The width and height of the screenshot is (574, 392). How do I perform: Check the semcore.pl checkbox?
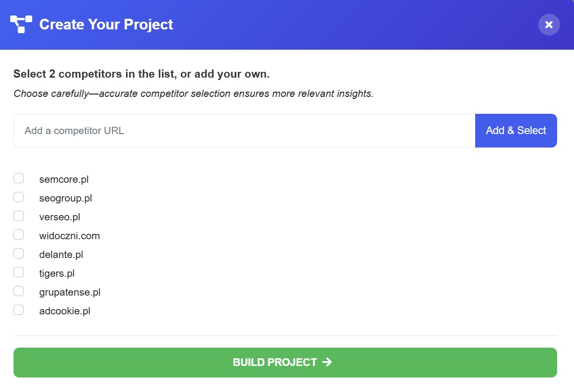point(19,178)
